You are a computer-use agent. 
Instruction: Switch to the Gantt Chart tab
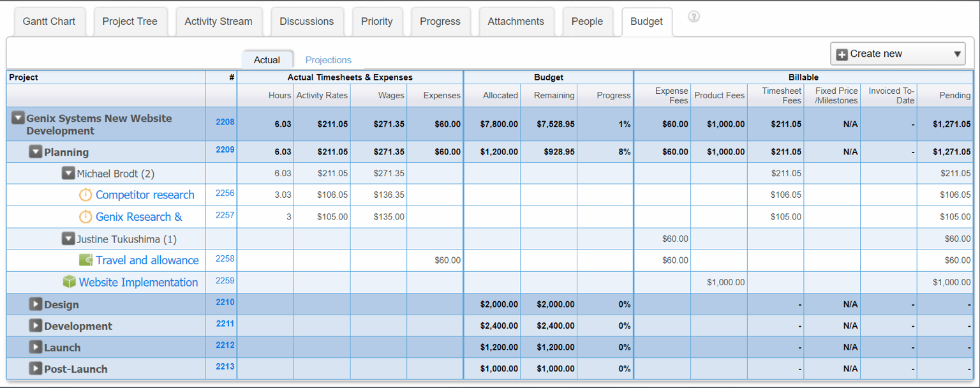(x=50, y=21)
